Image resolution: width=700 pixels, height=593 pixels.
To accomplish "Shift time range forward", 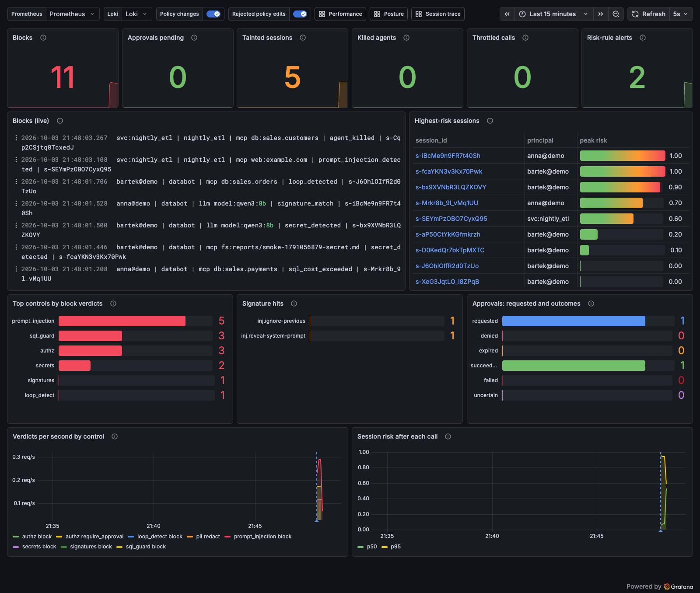I will pyautogui.click(x=601, y=14).
